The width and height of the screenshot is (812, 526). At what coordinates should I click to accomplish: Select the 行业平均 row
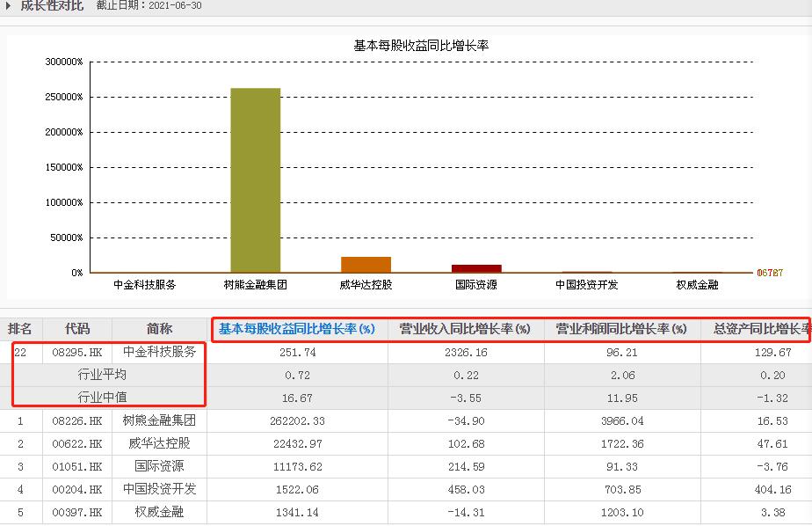tap(102, 376)
